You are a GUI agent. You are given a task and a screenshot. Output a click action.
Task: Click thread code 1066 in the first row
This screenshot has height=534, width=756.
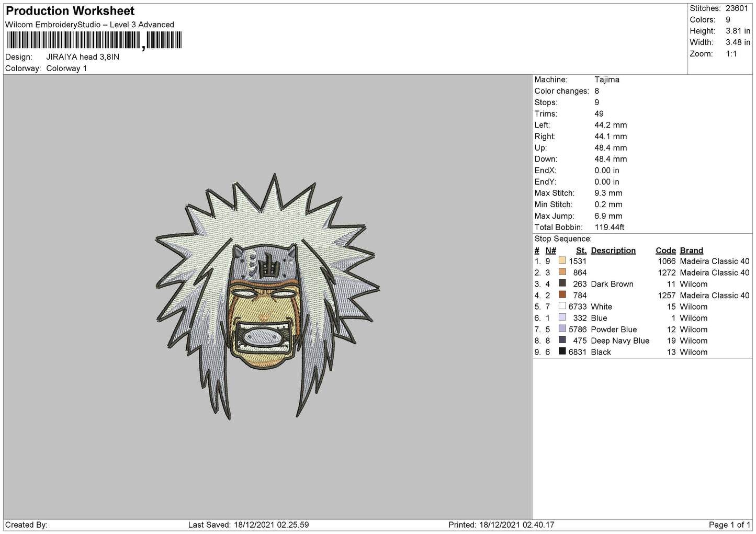(667, 262)
